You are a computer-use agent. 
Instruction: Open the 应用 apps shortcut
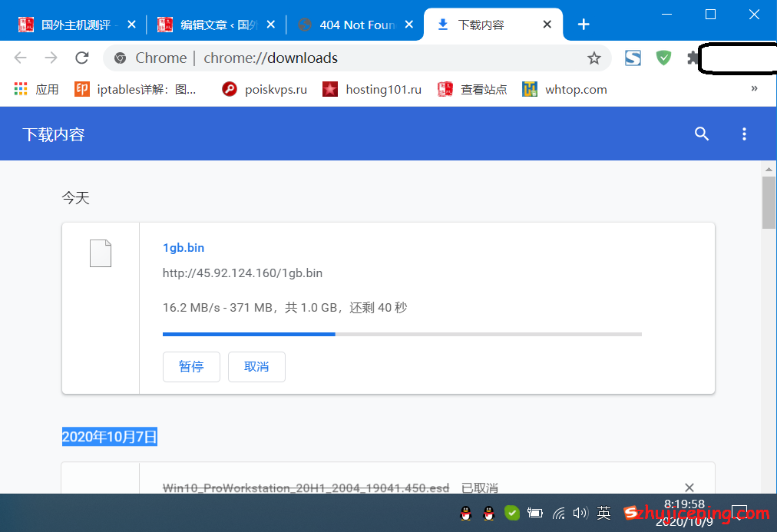pyautogui.click(x=36, y=90)
